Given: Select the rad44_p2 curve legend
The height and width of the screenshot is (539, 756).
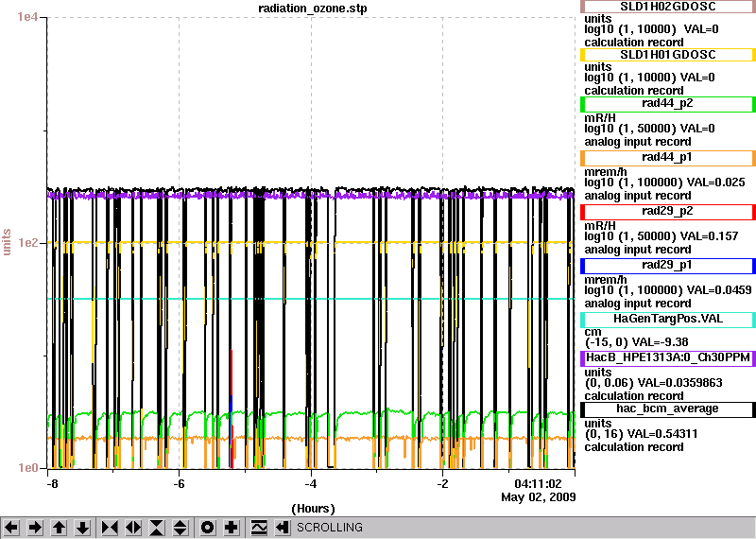Looking at the screenshot, I should [x=668, y=103].
